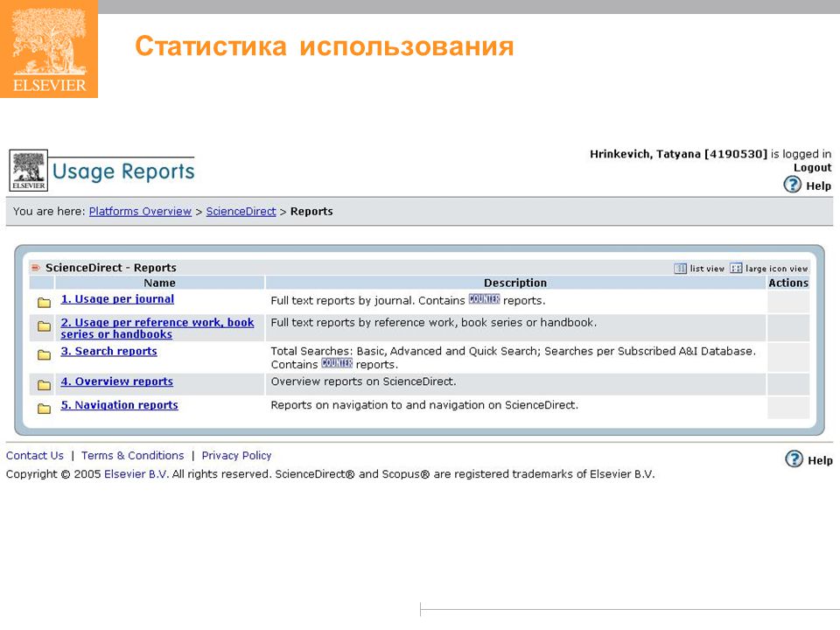The image size is (840, 630).
Task: Open folder icon next to Search reports
Action: point(44,354)
